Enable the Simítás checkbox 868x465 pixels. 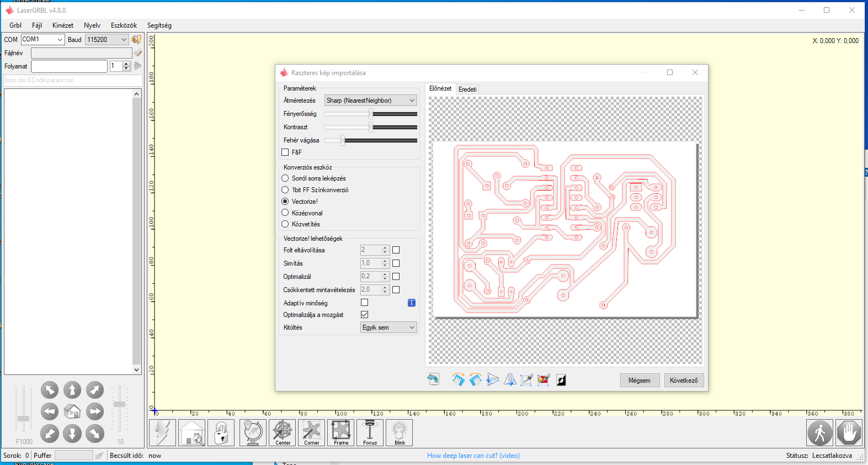click(x=396, y=263)
